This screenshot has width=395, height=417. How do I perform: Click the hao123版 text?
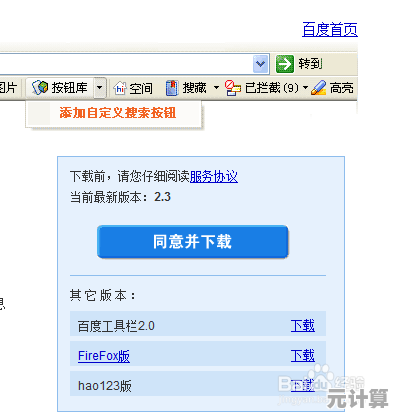[105, 386]
